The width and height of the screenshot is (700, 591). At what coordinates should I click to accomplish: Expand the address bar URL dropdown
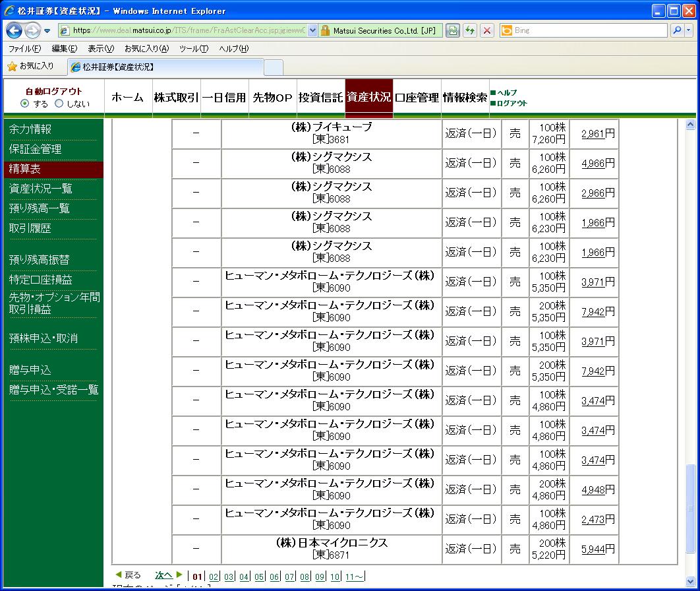(312, 30)
